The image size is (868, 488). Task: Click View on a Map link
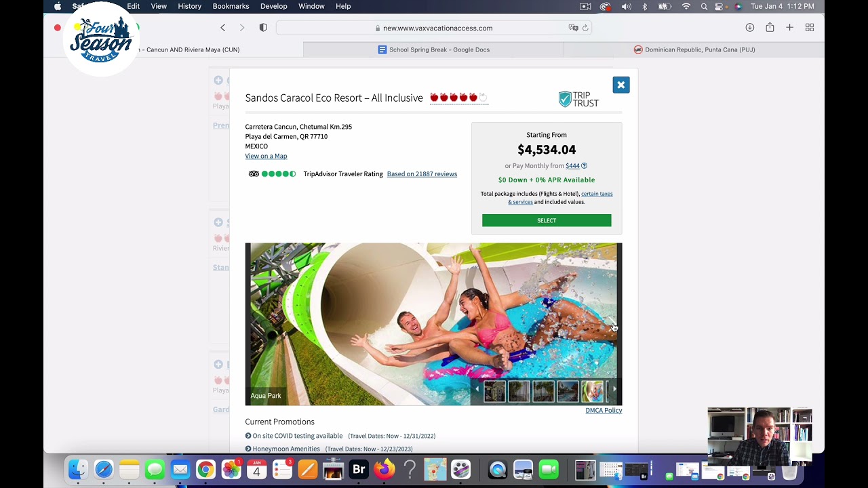click(x=266, y=156)
